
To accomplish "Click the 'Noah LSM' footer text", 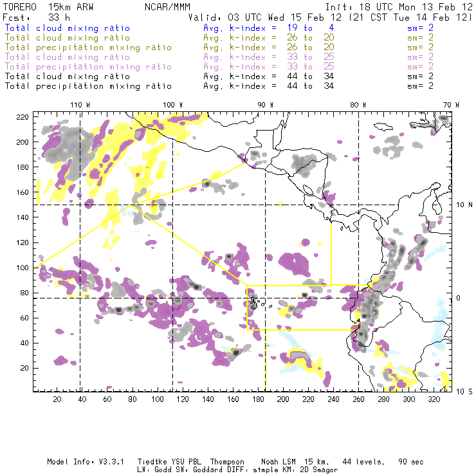I will tap(279, 462).
